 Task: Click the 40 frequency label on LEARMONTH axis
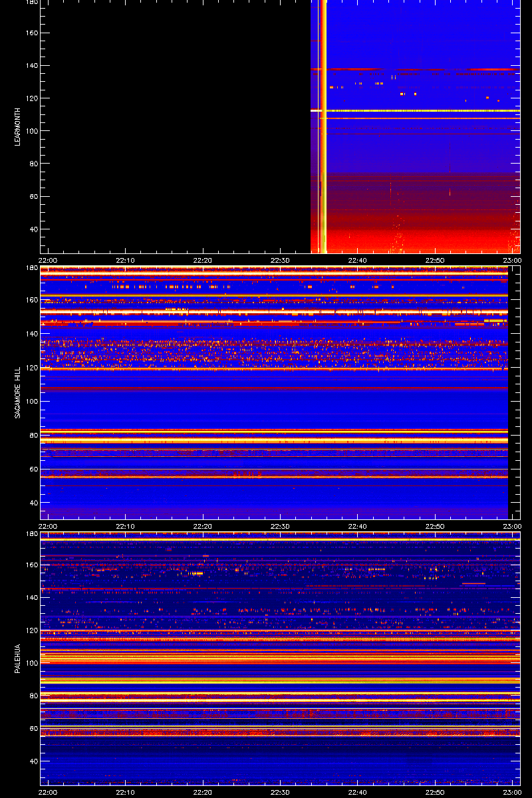tap(35, 229)
